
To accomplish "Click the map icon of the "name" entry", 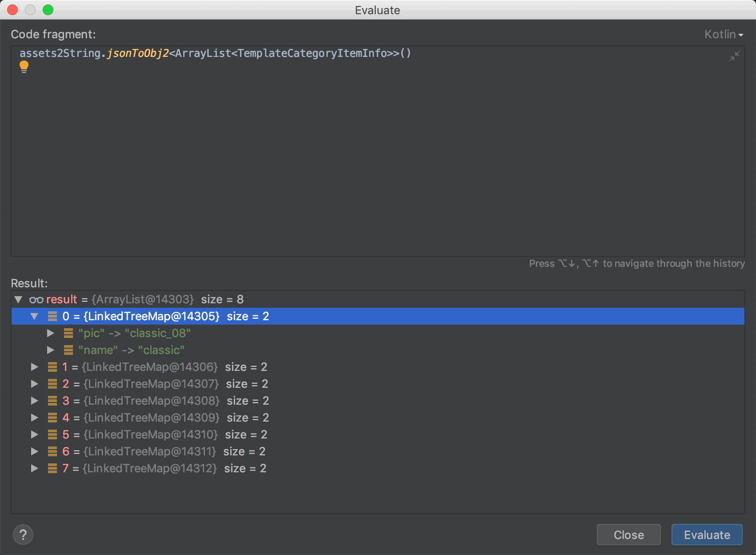I will coord(68,350).
